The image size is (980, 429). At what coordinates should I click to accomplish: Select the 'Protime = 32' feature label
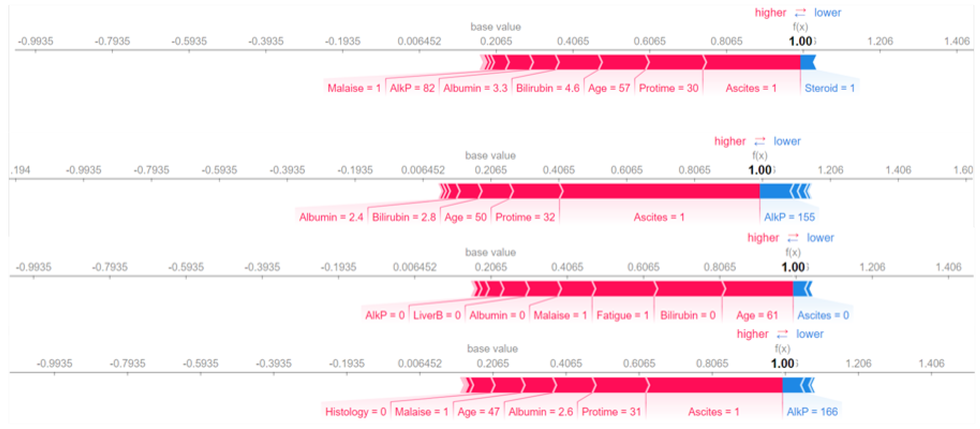click(x=525, y=217)
